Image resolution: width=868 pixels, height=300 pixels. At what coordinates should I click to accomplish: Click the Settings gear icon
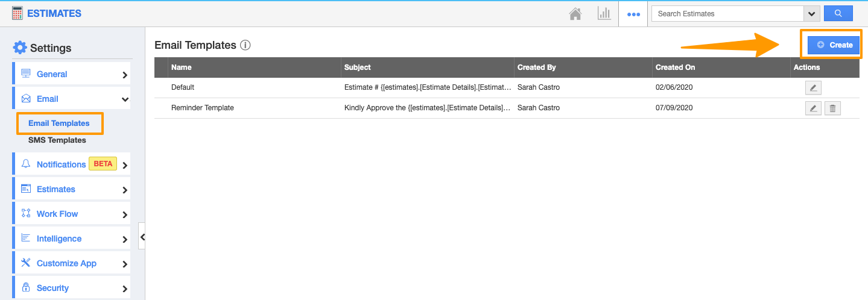point(20,48)
